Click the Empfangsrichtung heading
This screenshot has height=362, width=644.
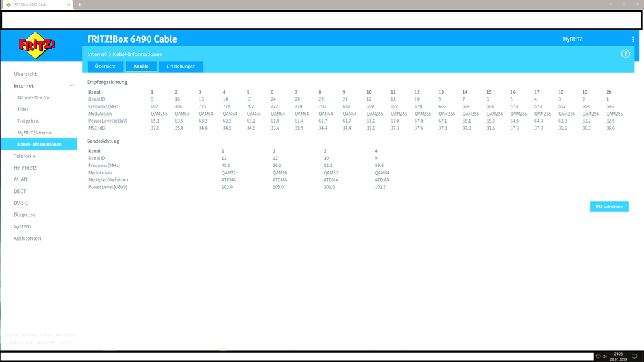[107, 82]
